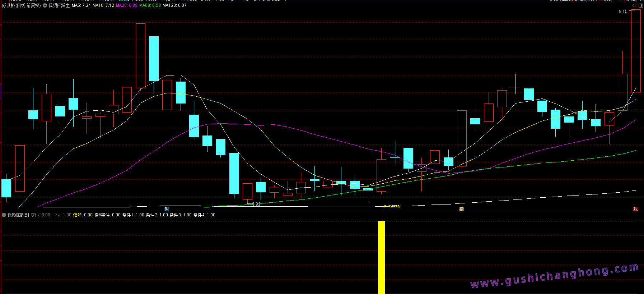Click the 低频回踩副 sub-indicator name

(18, 215)
